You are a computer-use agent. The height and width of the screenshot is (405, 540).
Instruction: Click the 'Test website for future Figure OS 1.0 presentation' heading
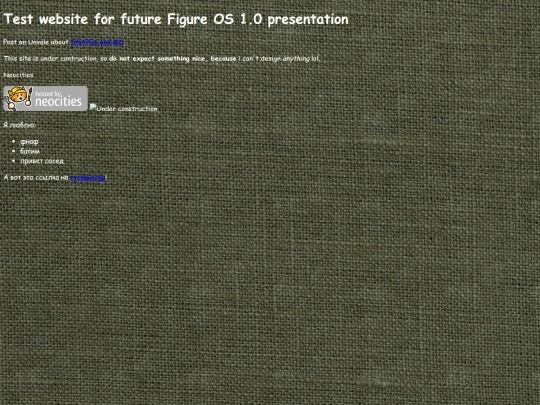(176, 19)
